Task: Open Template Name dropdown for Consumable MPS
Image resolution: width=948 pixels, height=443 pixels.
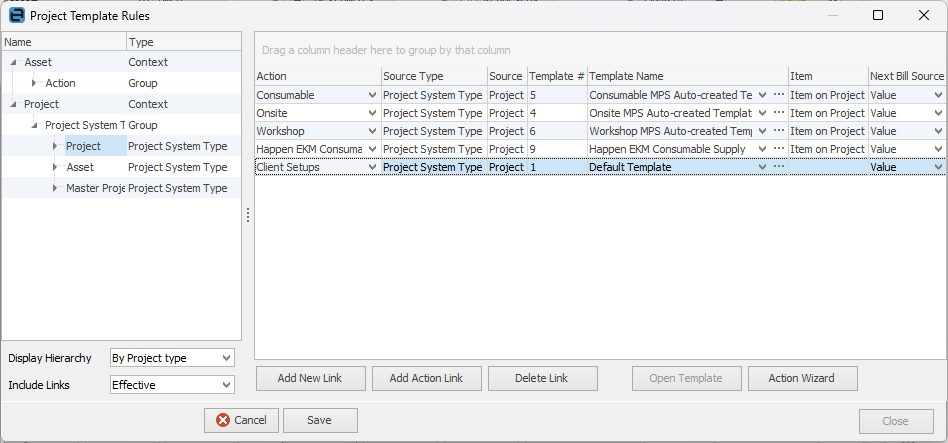Action: click(762, 95)
